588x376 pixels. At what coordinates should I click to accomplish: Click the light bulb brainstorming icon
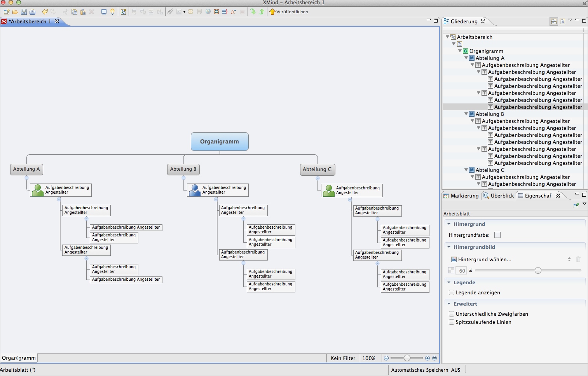112,12
